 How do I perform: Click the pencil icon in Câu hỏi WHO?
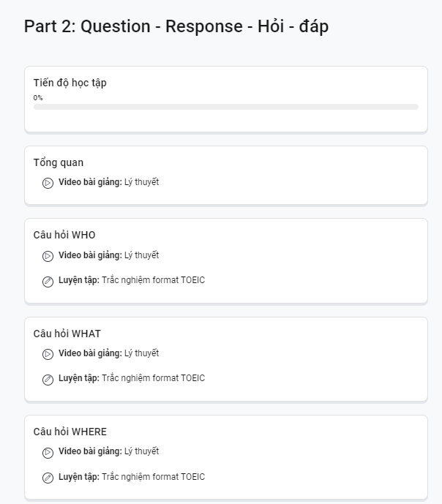pos(48,282)
